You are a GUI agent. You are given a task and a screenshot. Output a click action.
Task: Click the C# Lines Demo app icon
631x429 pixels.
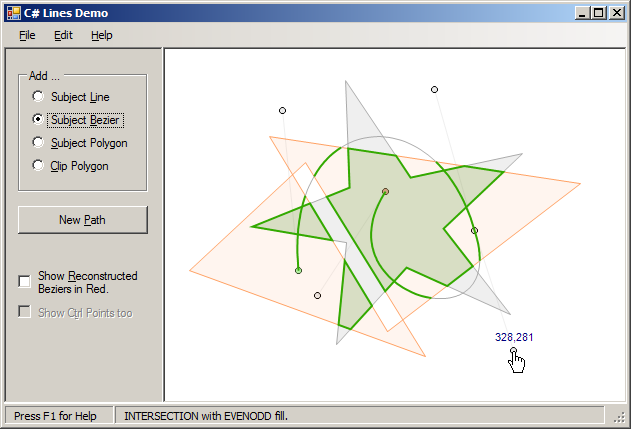tap(14, 13)
